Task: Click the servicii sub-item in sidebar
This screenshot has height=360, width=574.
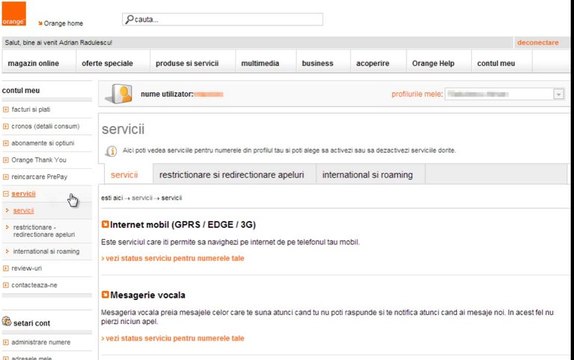Action: tap(23, 211)
